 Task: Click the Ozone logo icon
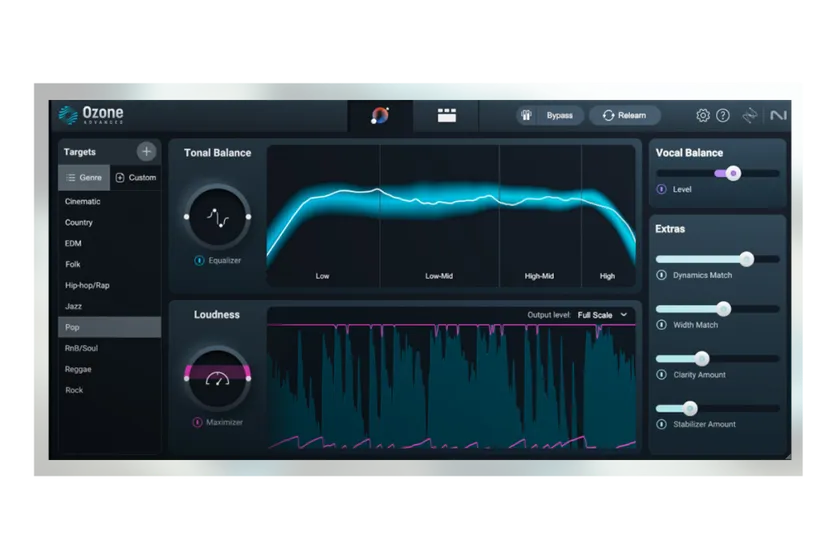click(68, 115)
